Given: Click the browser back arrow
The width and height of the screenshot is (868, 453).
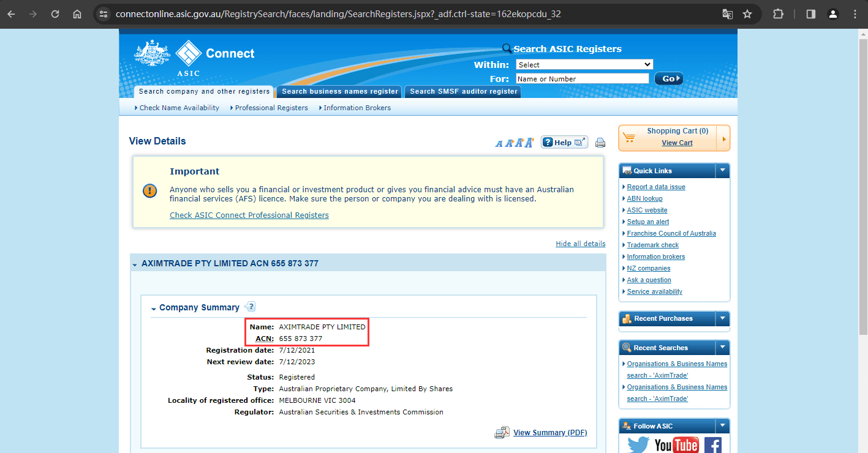Looking at the screenshot, I should click(12, 13).
